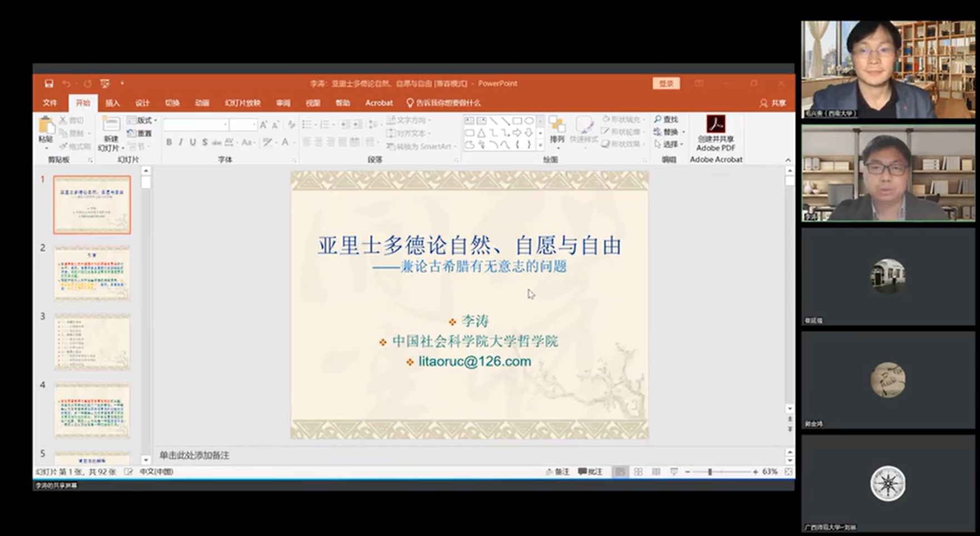
Task: Click fit slide to window icon
Action: [788, 472]
